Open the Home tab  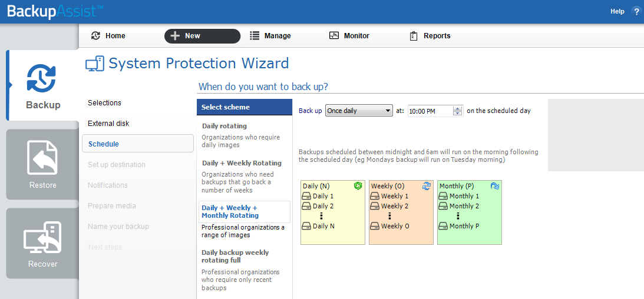coord(108,36)
